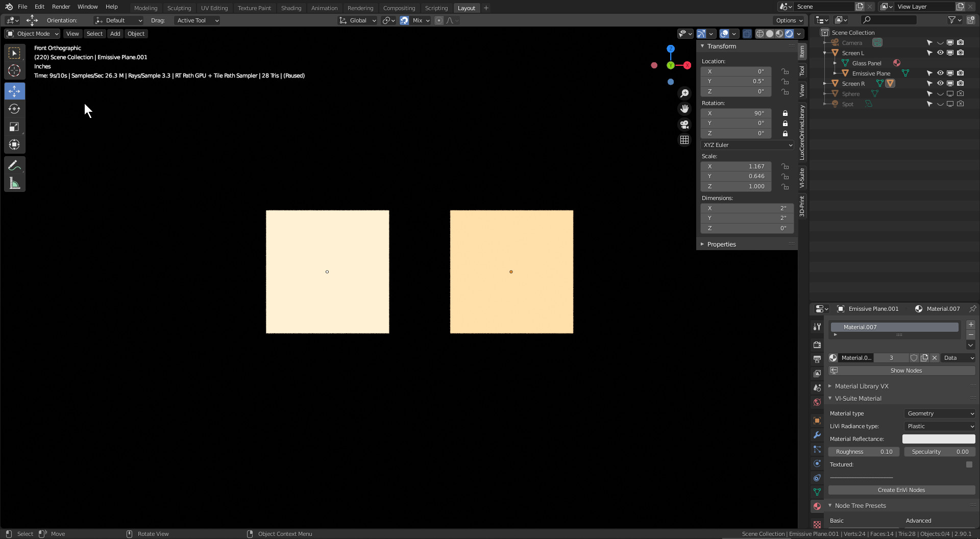Open the XYZ Euler rotation mode dropdown
This screenshot has width=980, height=539.
[747, 145]
